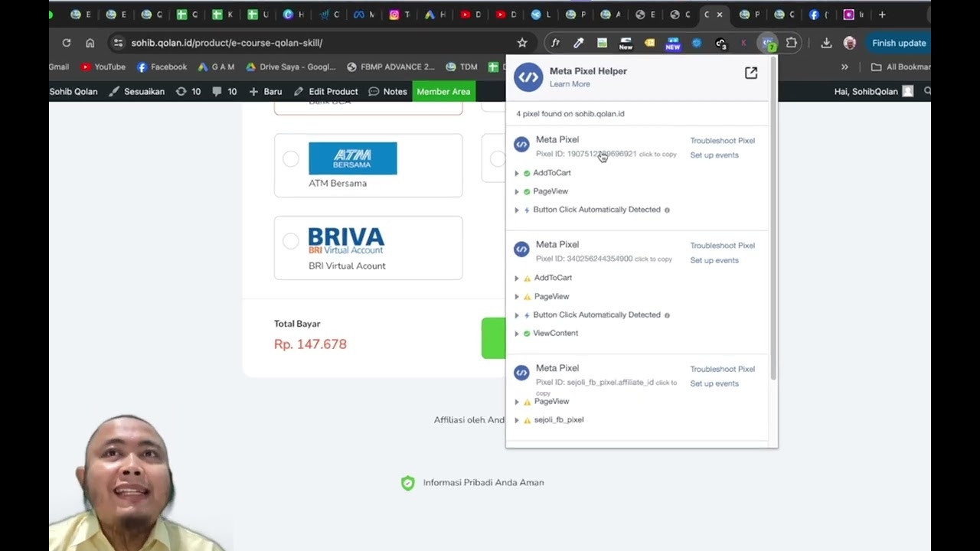
Task: Open the Drive Saya bookmark
Action: 290,67
